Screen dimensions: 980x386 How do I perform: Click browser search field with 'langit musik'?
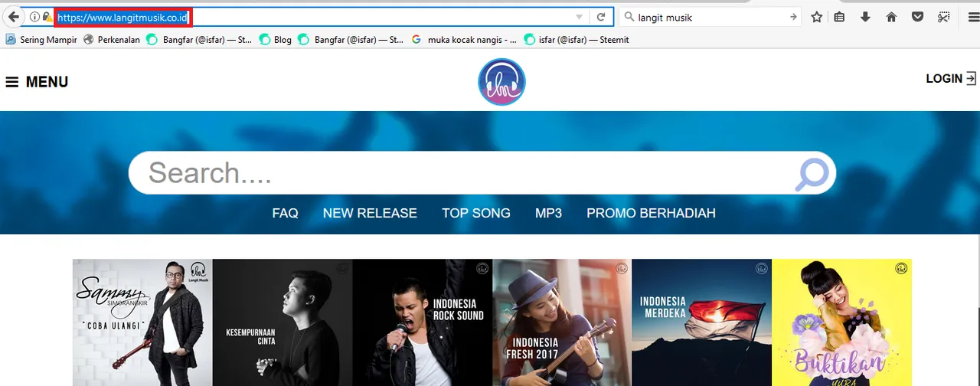coord(711,17)
